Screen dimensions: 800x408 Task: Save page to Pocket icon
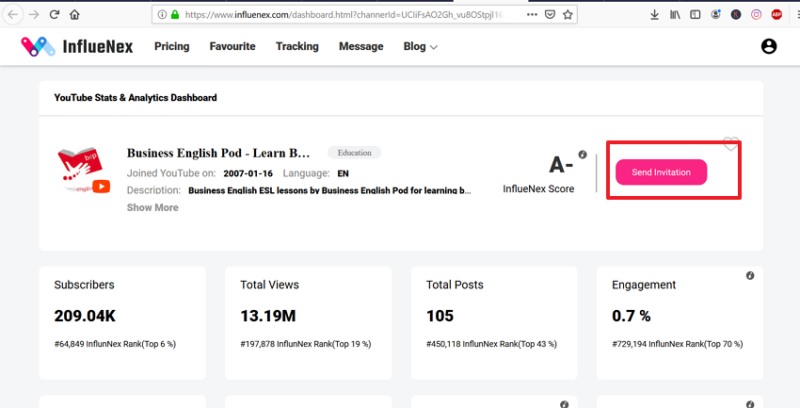pos(549,15)
